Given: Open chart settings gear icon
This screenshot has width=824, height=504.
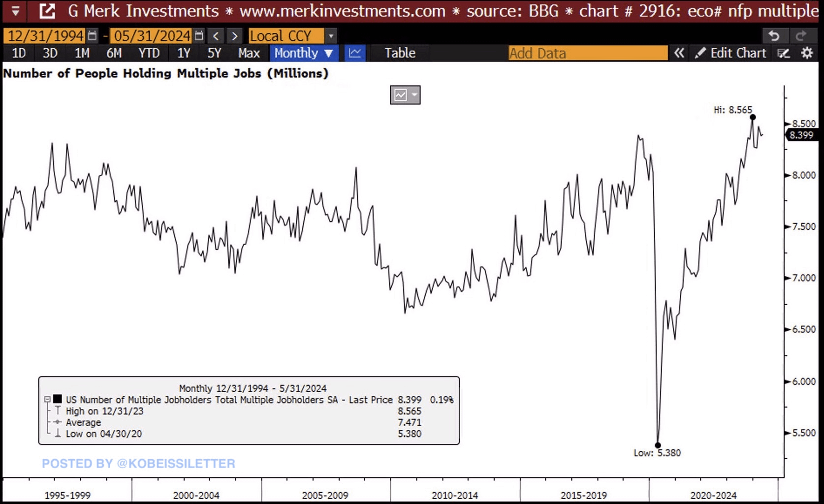Looking at the screenshot, I should coord(807,53).
